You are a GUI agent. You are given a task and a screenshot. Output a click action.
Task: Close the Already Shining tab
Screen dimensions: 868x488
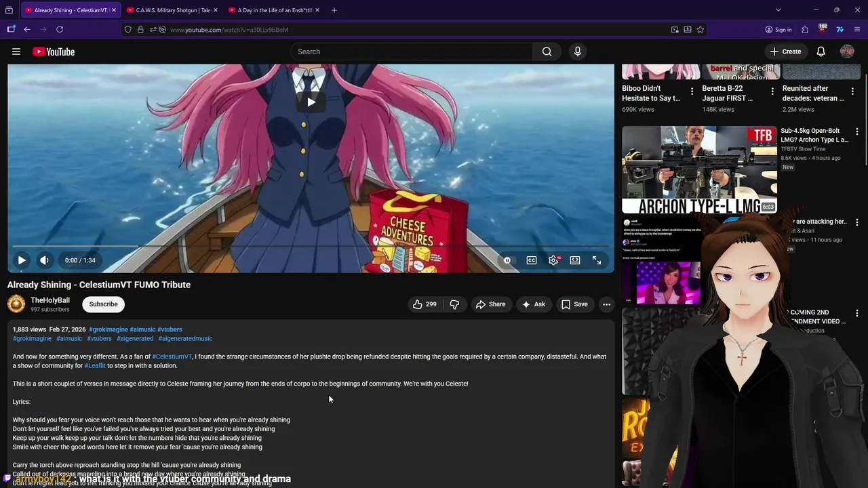pos(113,10)
